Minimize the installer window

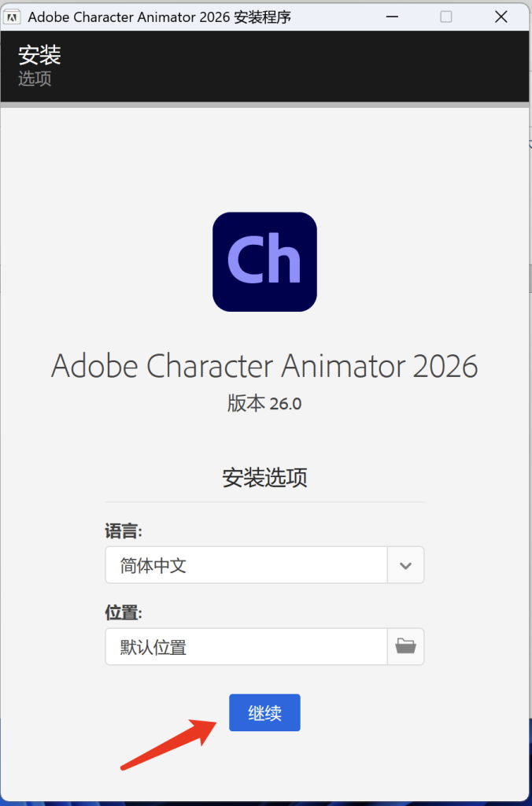[x=392, y=17]
